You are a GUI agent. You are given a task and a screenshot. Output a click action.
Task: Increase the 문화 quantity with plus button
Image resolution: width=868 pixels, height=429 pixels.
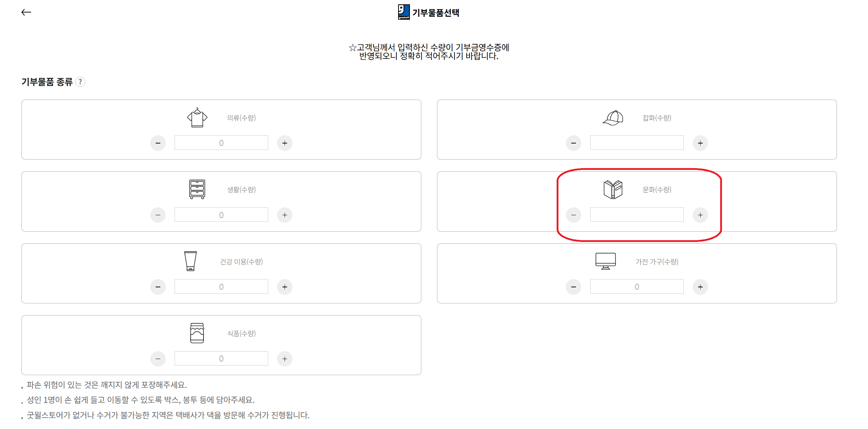(701, 215)
